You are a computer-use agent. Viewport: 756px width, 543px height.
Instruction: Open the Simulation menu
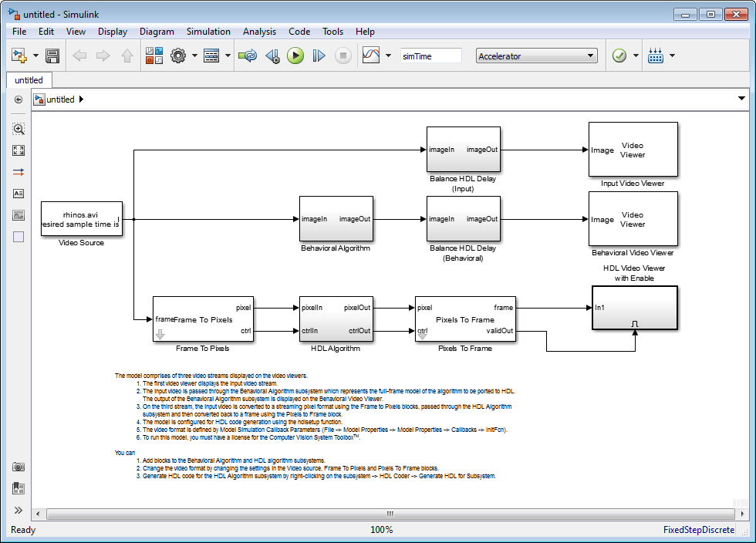pyautogui.click(x=208, y=32)
